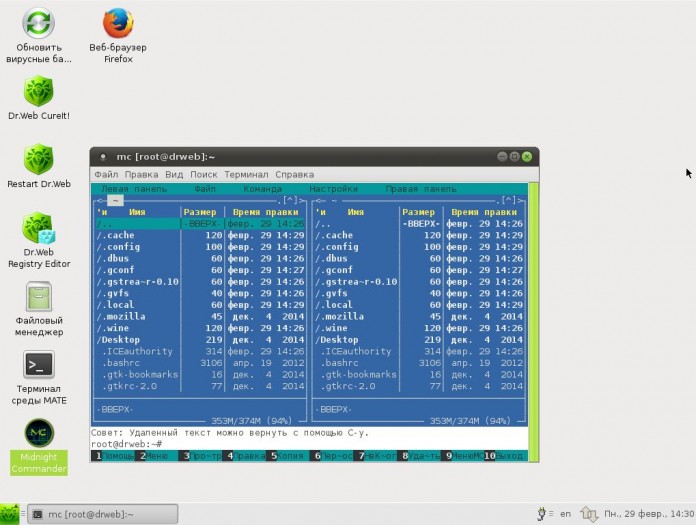
Task: Launch the Терминал среды MATE icon
Action: pyautogui.click(x=39, y=366)
